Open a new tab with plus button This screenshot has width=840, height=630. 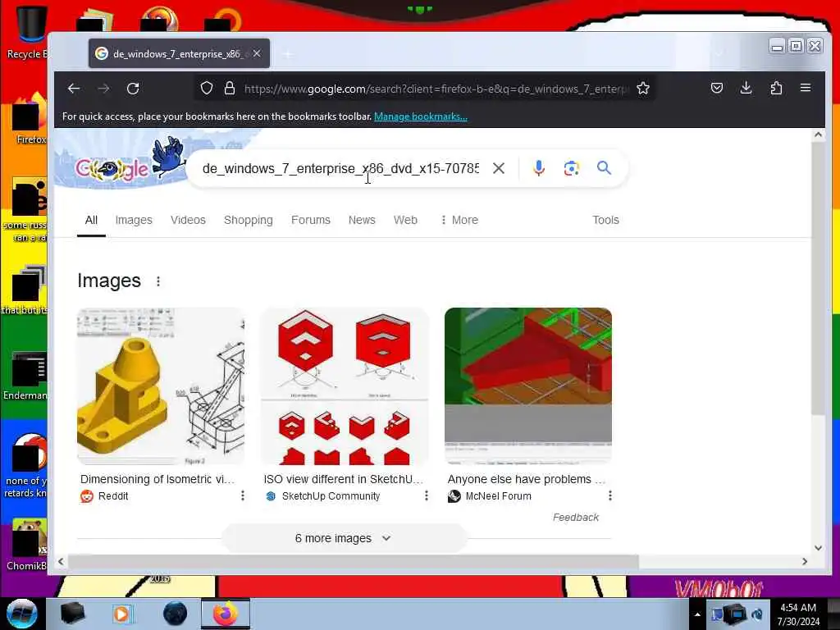tap(288, 54)
